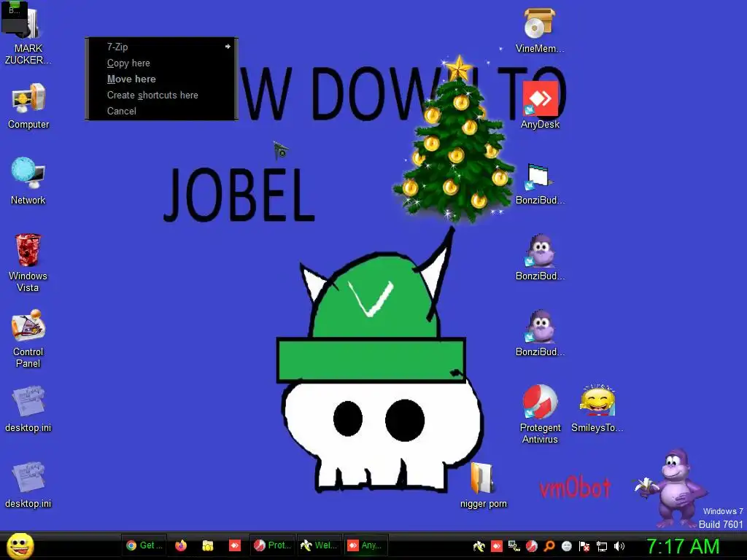Image resolution: width=747 pixels, height=560 pixels.
Task: Select the middle BonziBud... purple gorilla shortcut
Action: tap(540, 257)
